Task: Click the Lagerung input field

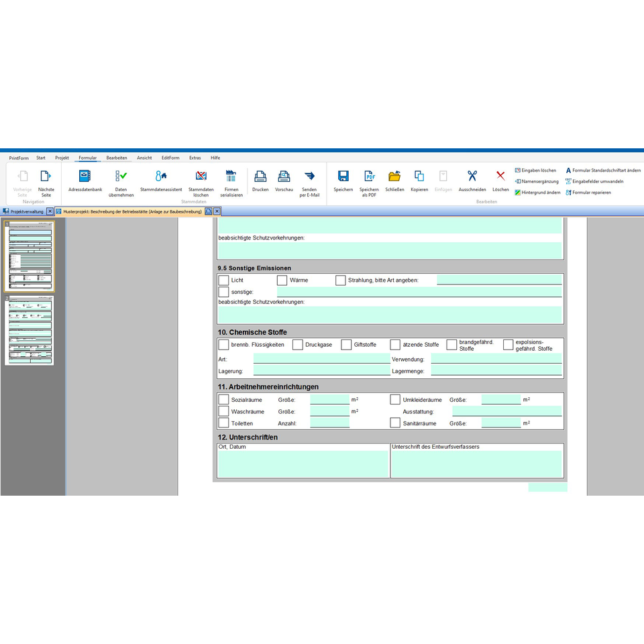Action: click(x=321, y=370)
